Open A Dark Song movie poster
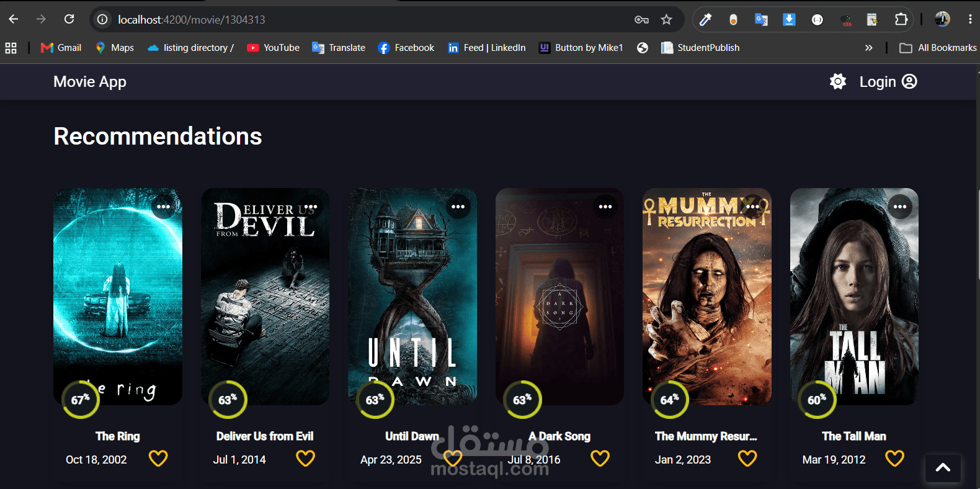The image size is (980, 489). pos(559,297)
